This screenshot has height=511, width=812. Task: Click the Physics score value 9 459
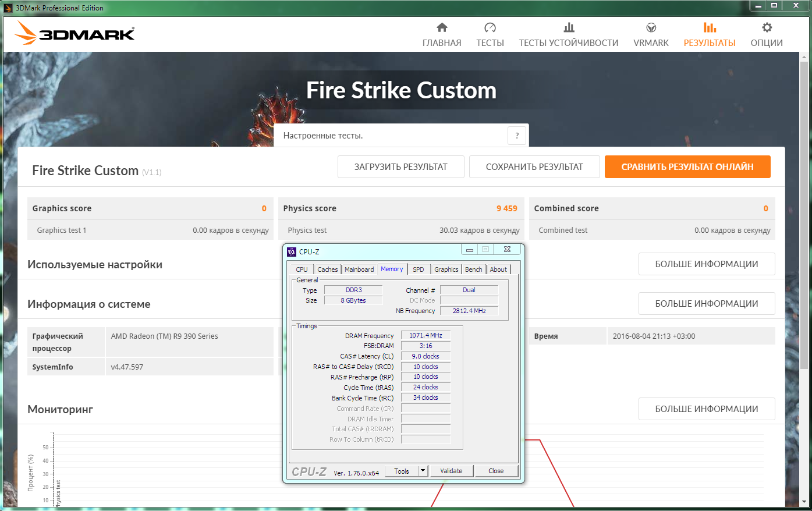pos(506,208)
